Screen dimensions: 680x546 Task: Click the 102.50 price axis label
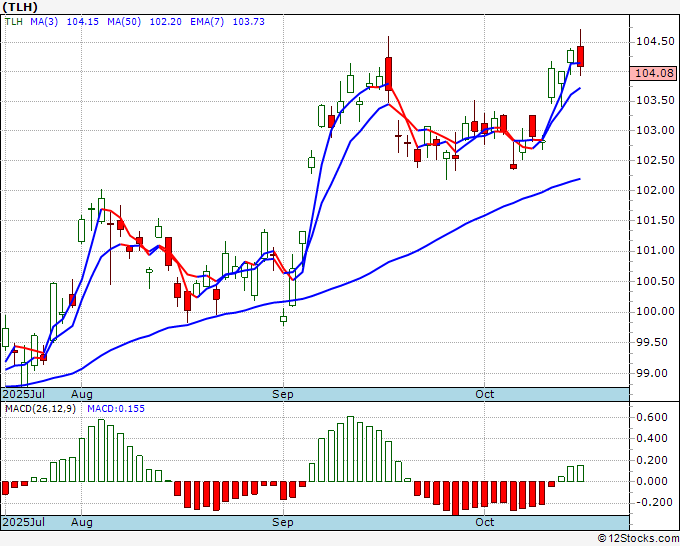(655, 160)
